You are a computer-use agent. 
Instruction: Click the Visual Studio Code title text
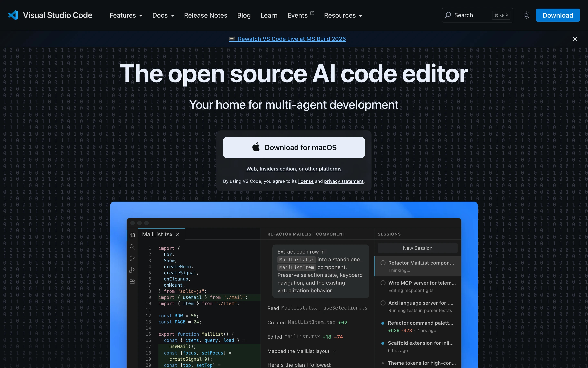[x=58, y=15]
